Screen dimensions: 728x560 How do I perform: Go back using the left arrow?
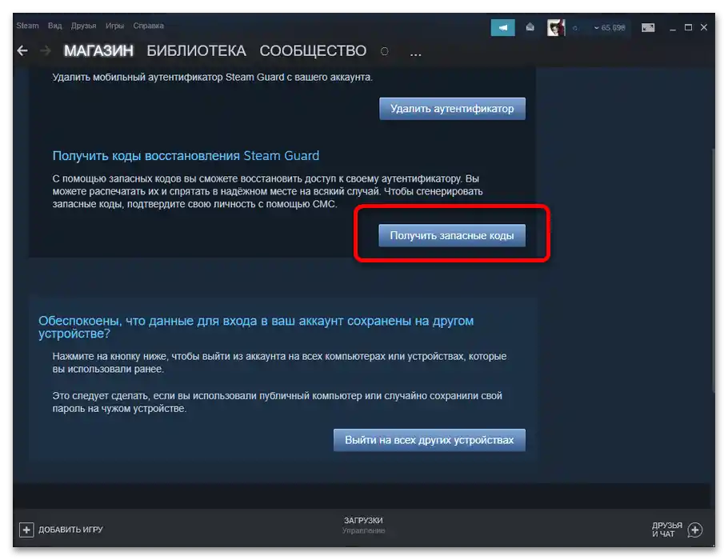(x=22, y=50)
